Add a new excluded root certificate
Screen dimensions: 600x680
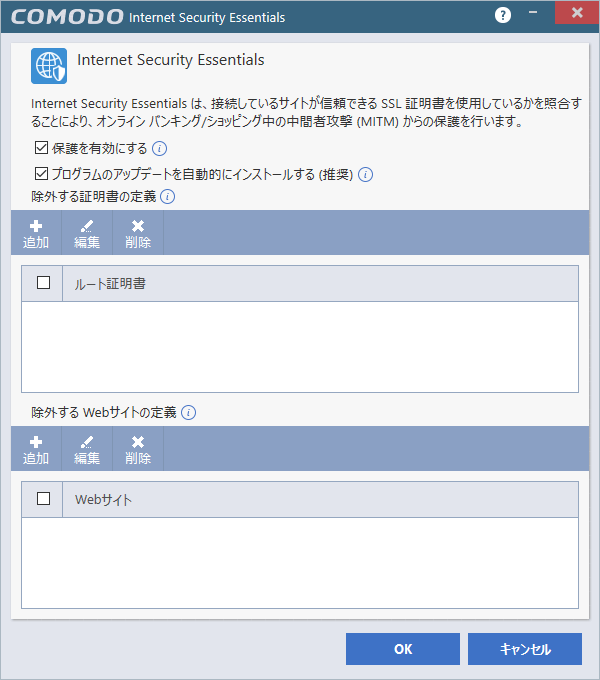pyautogui.click(x=36, y=233)
